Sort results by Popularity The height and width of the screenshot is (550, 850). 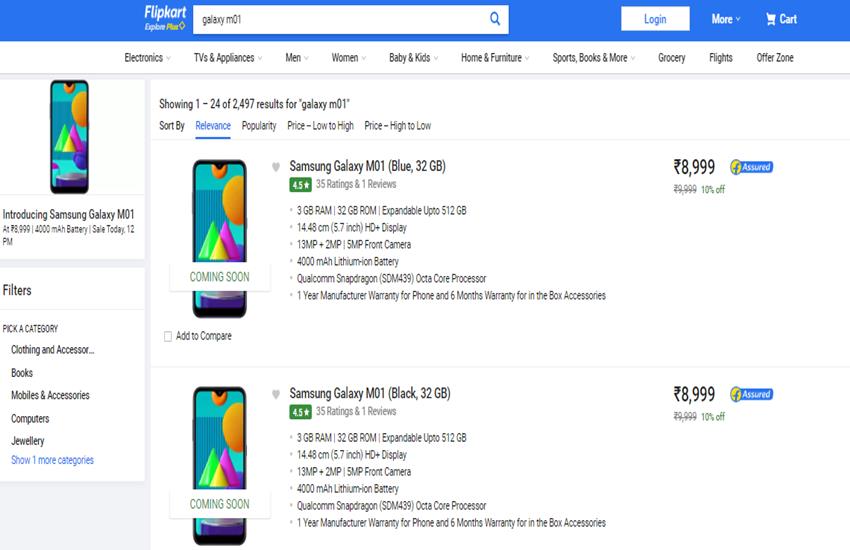click(x=259, y=126)
